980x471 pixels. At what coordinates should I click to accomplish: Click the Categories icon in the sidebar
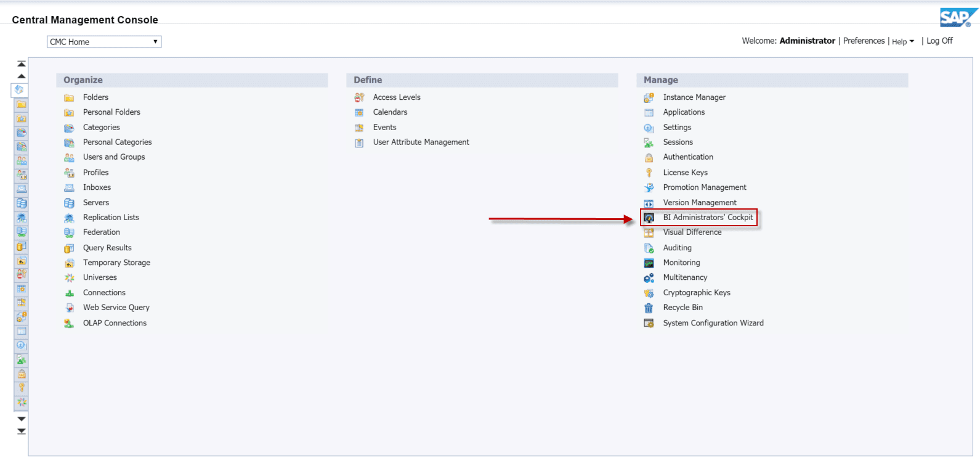coord(22,133)
